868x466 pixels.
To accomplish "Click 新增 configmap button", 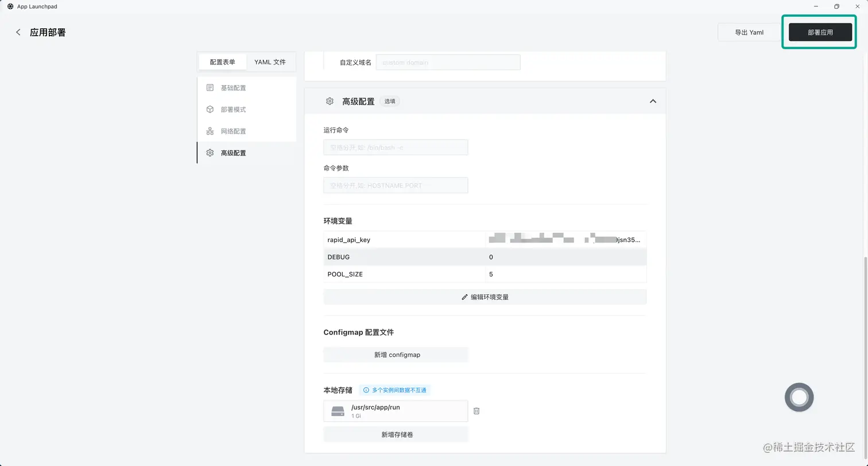I will (396, 355).
